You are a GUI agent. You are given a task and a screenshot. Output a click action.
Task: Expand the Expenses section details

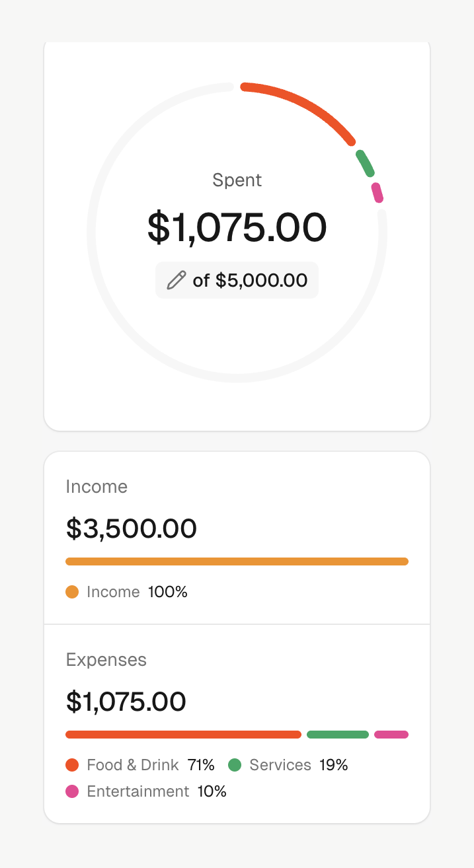click(x=106, y=660)
